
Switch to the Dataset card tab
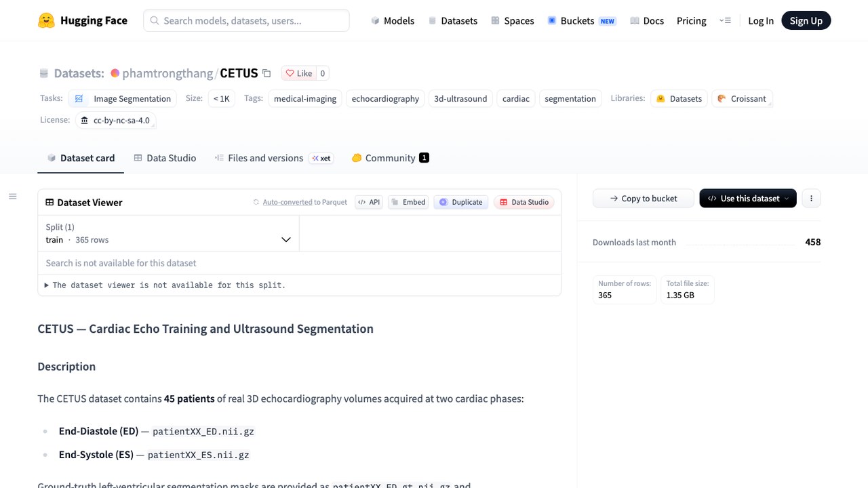[81, 158]
